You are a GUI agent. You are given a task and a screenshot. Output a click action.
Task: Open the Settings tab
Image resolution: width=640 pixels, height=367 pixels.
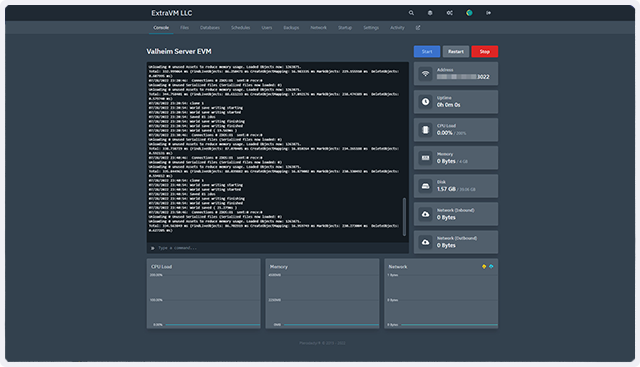(371, 28)
